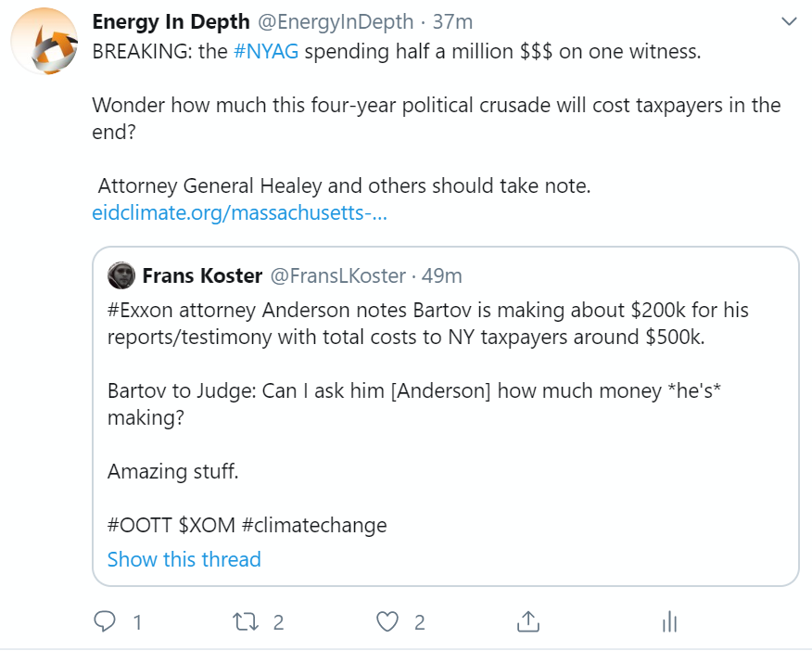812x651 pixels.
Task: Click Show this thread link
Action: click(184, 559)
